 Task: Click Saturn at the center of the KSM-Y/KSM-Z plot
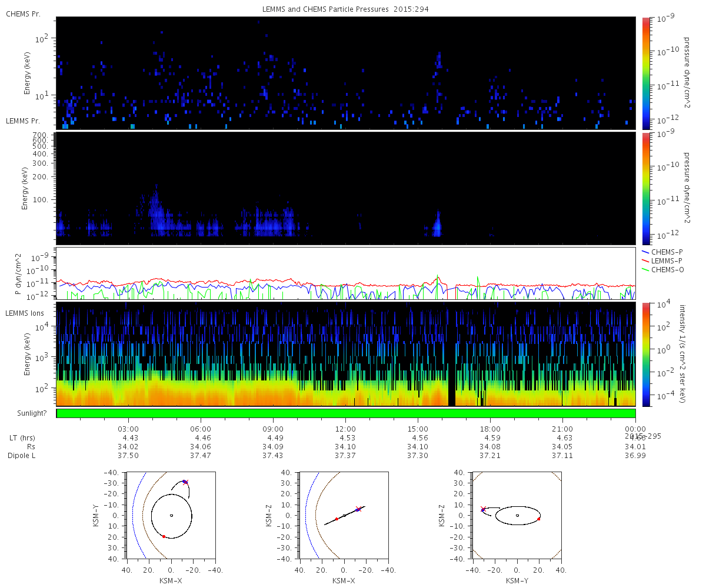point(517,516)
